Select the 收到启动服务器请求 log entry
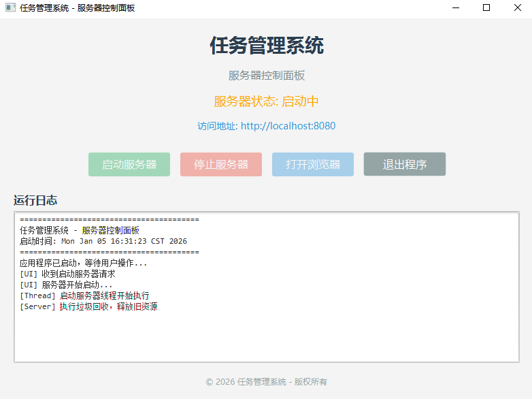The width and height of the screenshot is (532, 399). [68, 274]
